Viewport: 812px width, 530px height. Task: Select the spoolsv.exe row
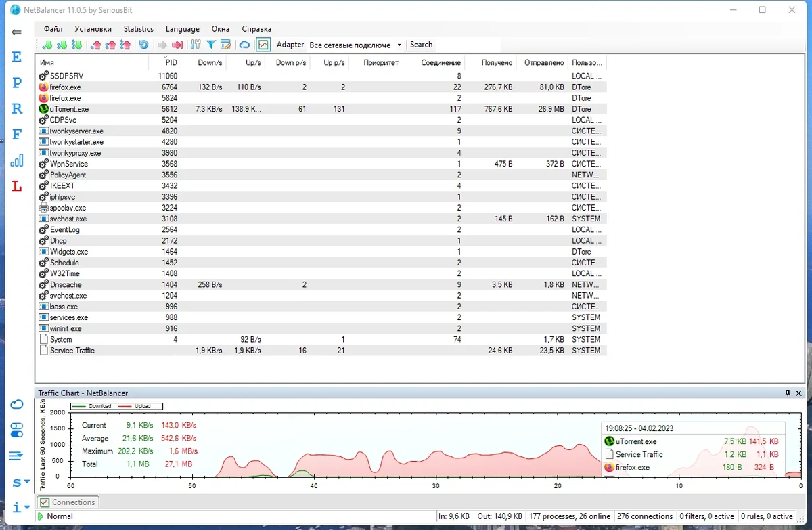click(321, 208)
